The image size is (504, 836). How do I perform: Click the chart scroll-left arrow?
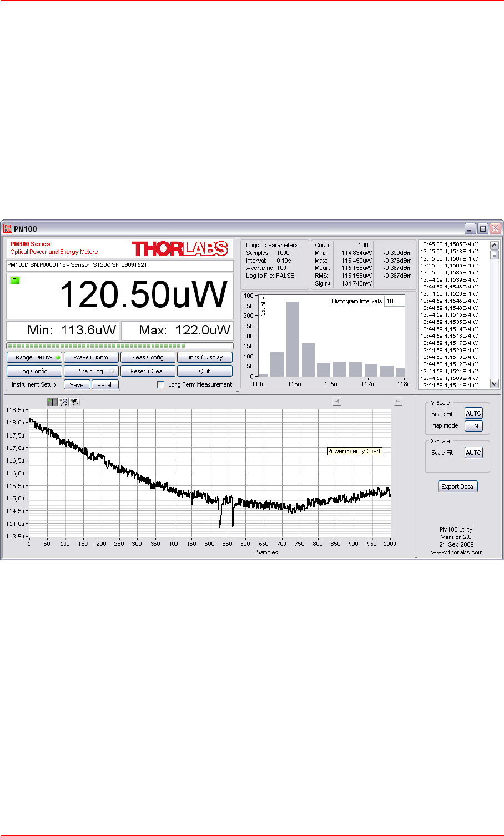(x=337, y=402)
